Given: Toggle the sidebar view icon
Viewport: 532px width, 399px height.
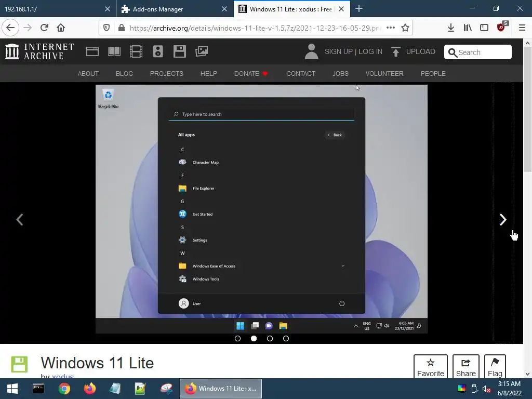Looking at the screenshot, I should (484, 28).
